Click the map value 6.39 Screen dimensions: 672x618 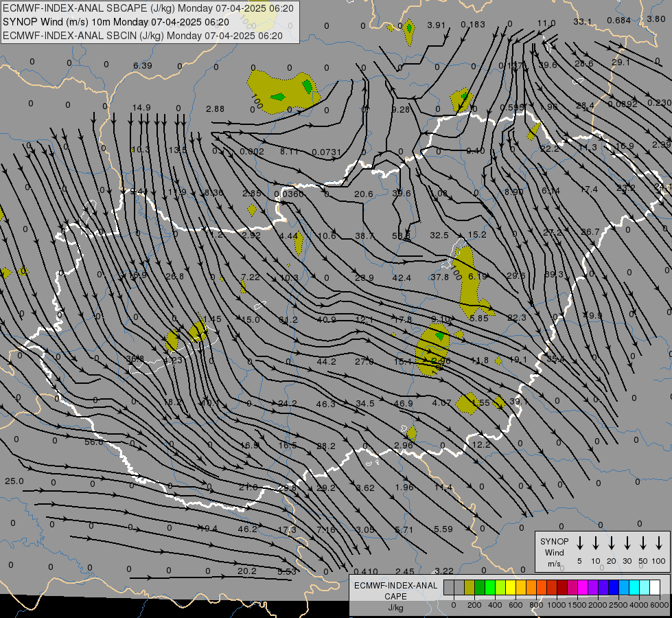coord(142,66)
